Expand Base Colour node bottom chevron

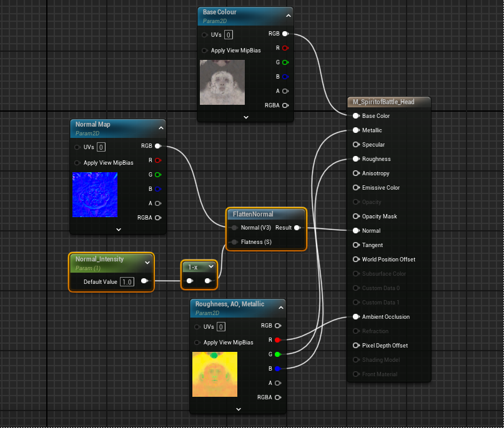click(246, 117)
